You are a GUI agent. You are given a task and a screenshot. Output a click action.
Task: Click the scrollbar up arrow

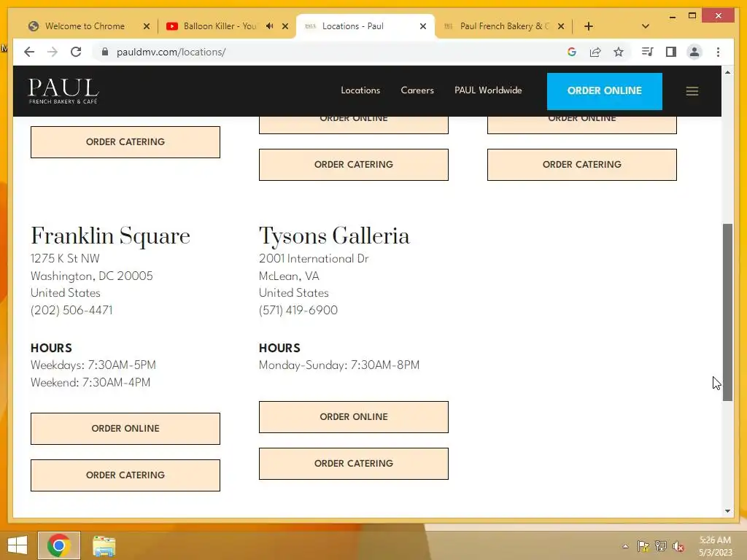[727, 72]
